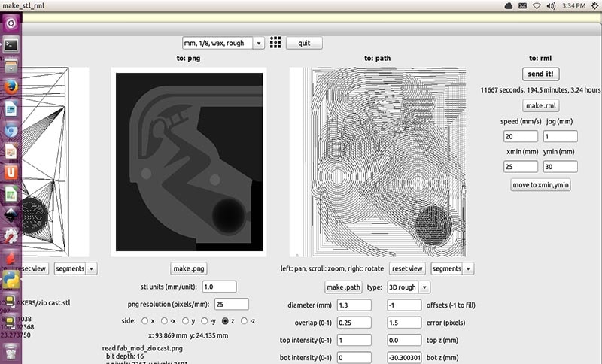Screen dimensions: 602x364
Task: Open the network Wi-Fi indicator
Action: coord(537,6)
